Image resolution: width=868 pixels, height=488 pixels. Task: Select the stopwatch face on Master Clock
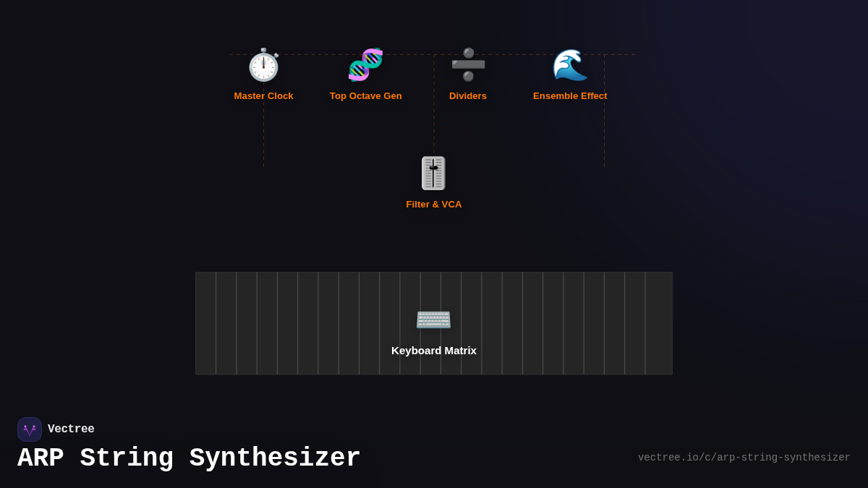pyautogui.click(x=263, y=67)
